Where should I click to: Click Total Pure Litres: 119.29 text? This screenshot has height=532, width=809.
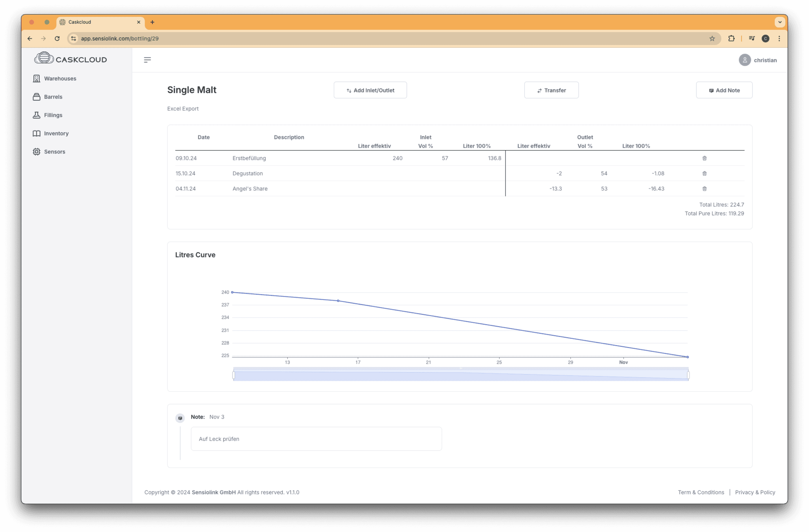point(714,213)
